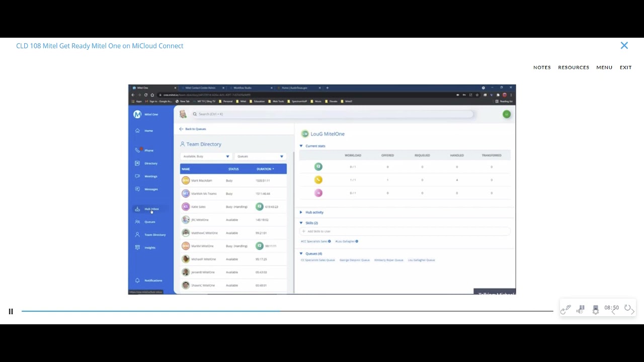
Task: Click the user profile avatar
Action: 183,114
